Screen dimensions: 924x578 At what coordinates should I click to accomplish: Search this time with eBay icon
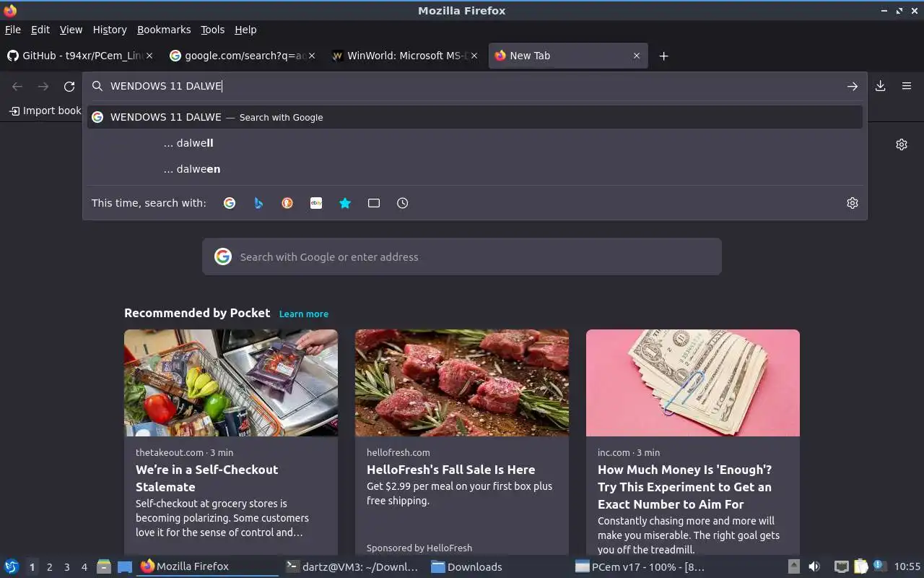pos(316,203)
